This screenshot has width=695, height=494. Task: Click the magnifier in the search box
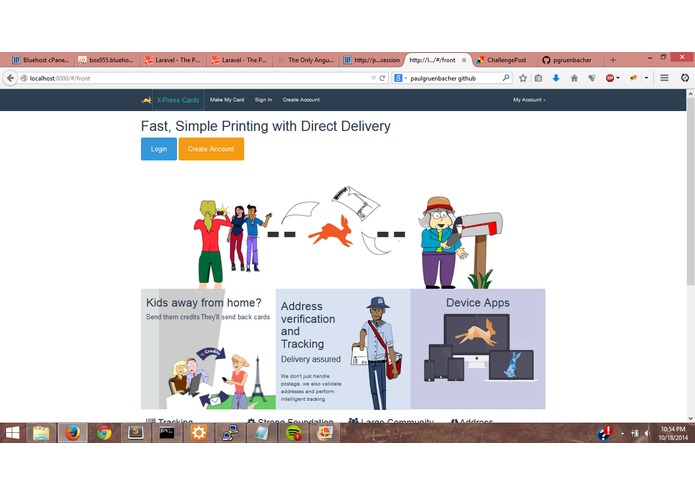(506, 78)
